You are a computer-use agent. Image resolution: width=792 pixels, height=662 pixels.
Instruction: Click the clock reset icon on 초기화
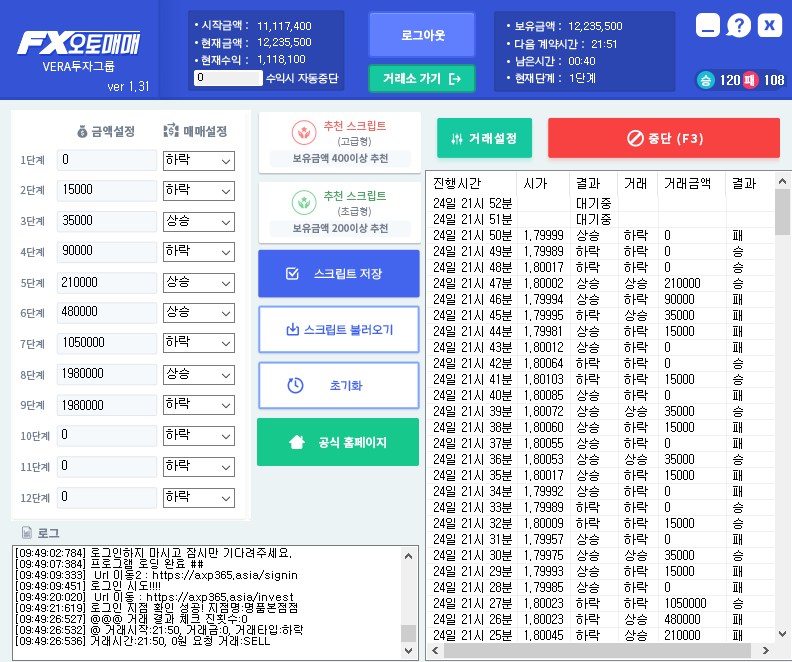295,385
